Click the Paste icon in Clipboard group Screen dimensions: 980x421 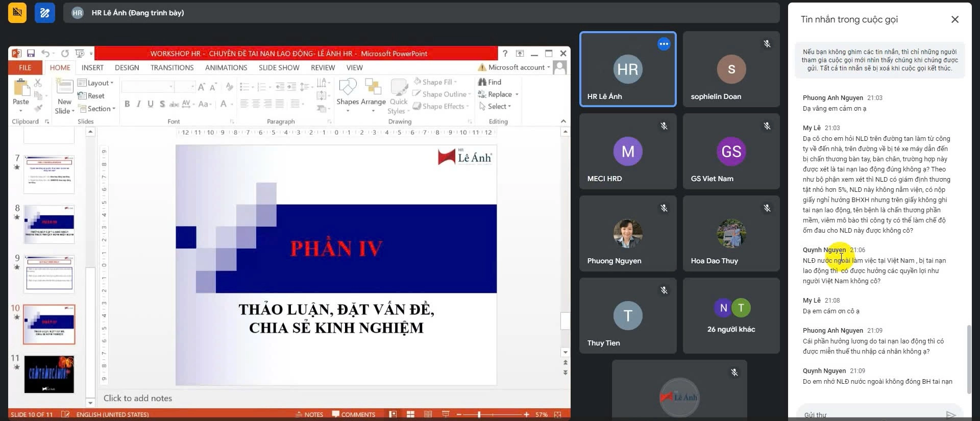21,89
